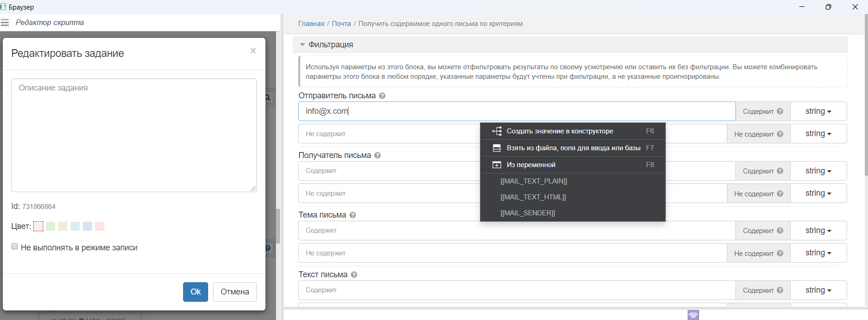This screenshot has height=320, width=868.
Task: Open string dropdown for sender Содержит field
Action: pos(818,112)
